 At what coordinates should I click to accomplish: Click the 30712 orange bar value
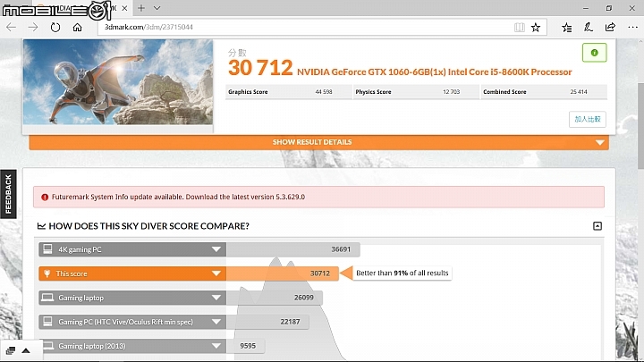click(320, 274)
